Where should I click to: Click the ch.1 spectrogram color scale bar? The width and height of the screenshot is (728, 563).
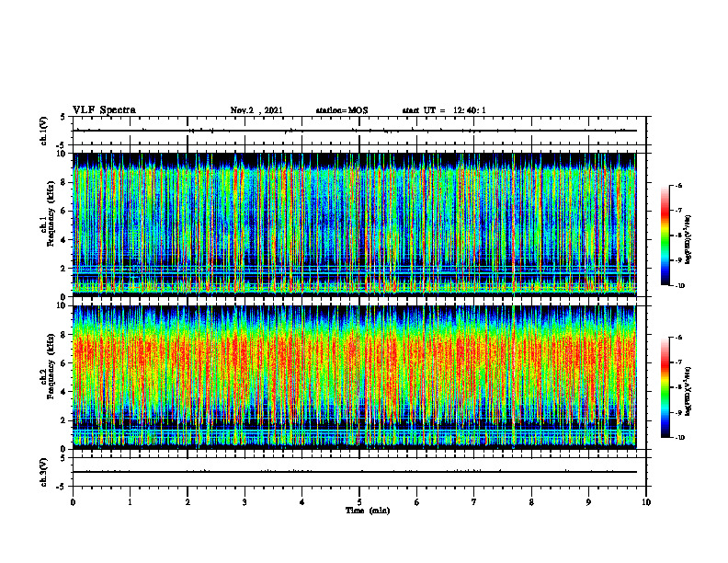[x=665, y=236]
